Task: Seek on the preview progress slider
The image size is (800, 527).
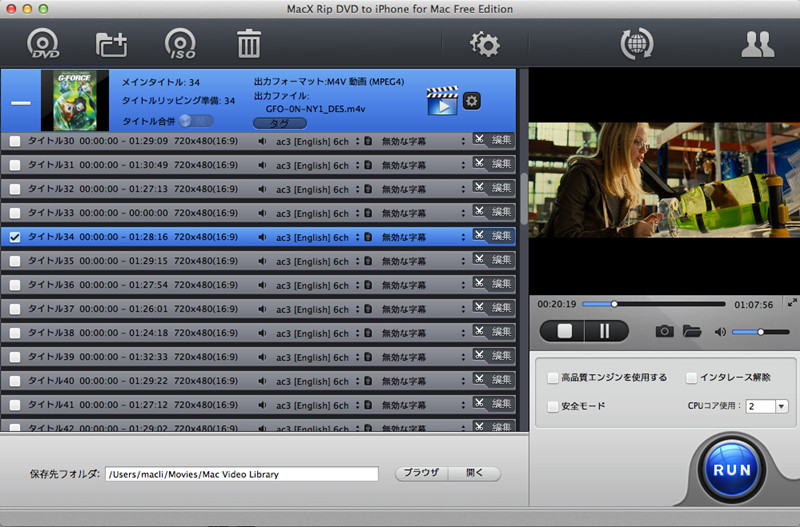Action: [x=654, y=304]
